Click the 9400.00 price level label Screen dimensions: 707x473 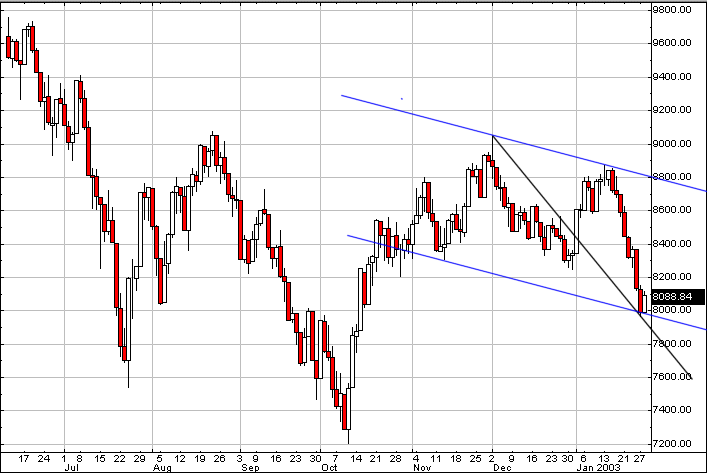point(672,77)
